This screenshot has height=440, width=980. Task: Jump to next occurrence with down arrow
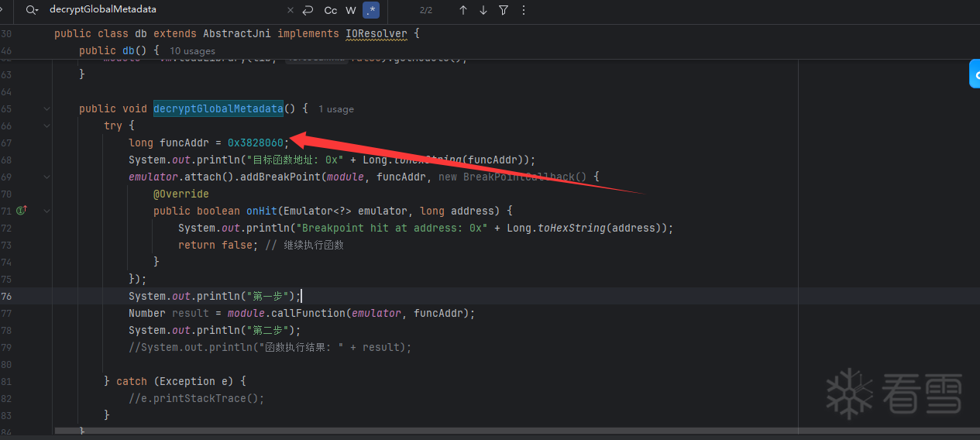click(x=483, y=10)
